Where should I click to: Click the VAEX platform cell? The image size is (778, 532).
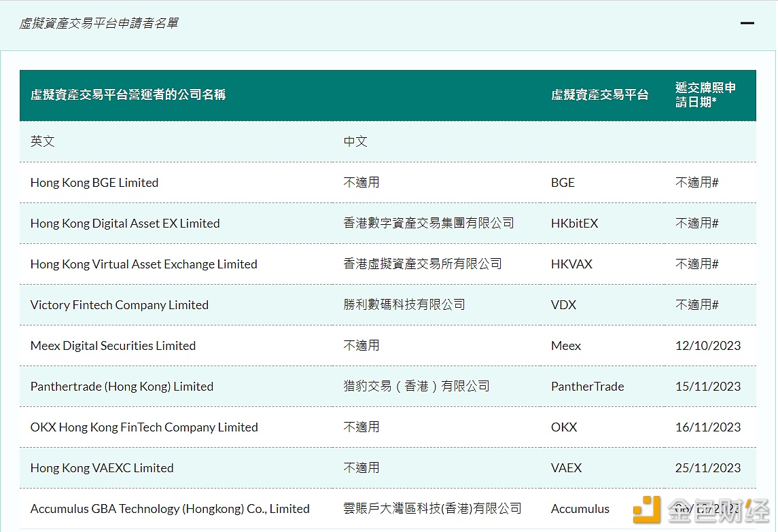(x=566, y=468)
